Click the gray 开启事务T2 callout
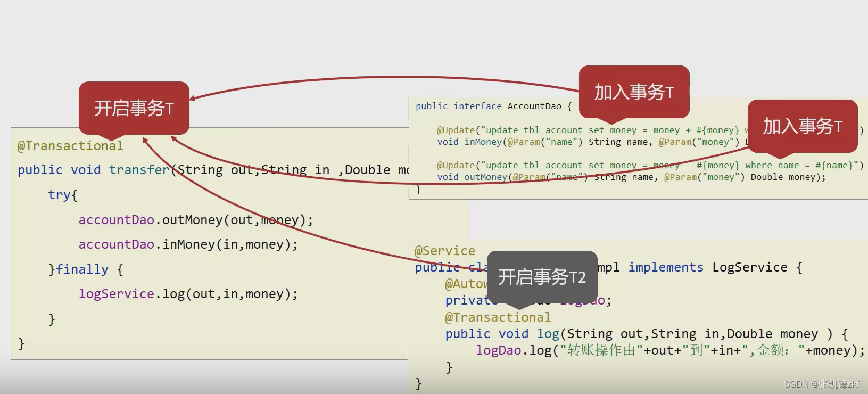This screenshot has width=868, height=394. [542, 277]
